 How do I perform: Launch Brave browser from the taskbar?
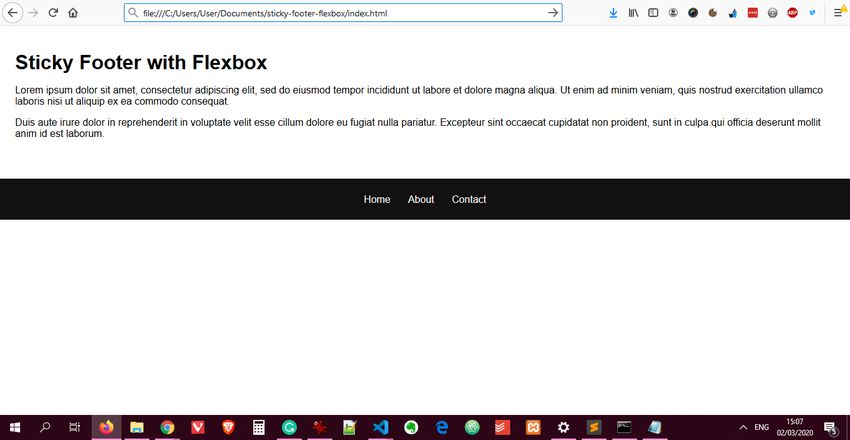pyautogui.click(x=228, y=428)
